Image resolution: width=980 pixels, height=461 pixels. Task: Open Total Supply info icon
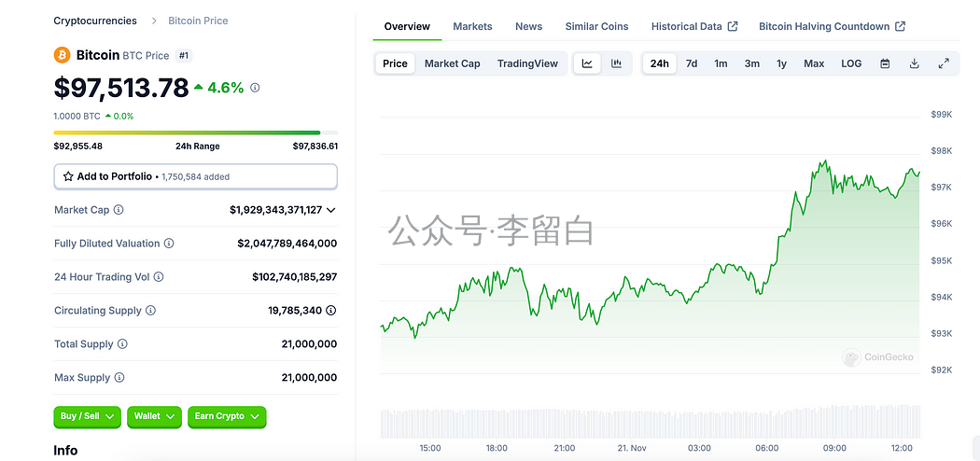click(x=122, y=344)
